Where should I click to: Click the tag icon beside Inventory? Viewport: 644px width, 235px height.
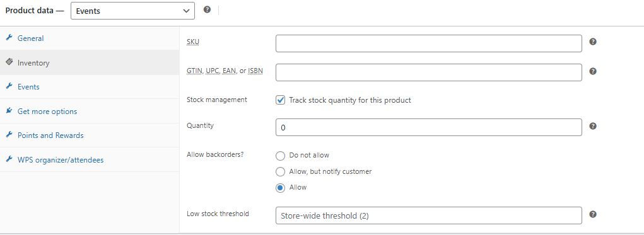9,62
